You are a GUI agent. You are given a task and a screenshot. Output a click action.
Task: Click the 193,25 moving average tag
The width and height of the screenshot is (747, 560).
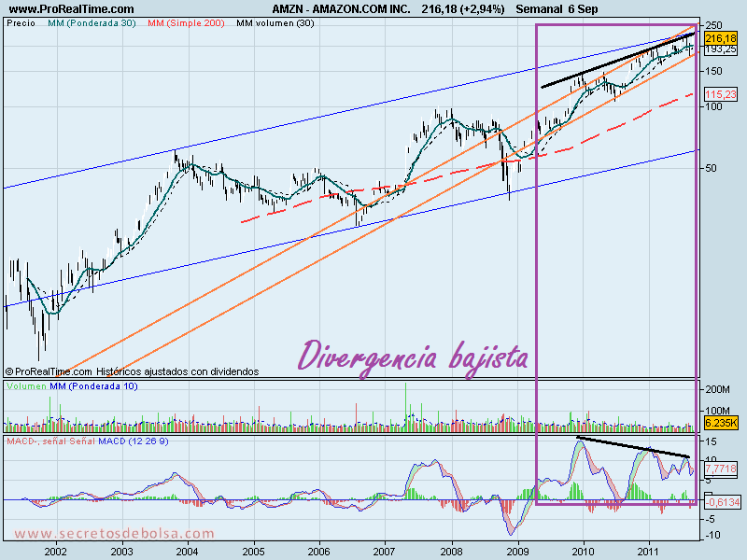pyautogui.click(x=720, y=49)
